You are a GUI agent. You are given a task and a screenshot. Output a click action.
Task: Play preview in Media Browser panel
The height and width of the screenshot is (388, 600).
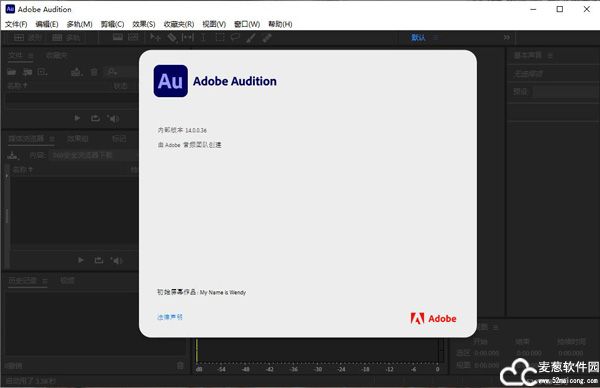tap(81, 260)
